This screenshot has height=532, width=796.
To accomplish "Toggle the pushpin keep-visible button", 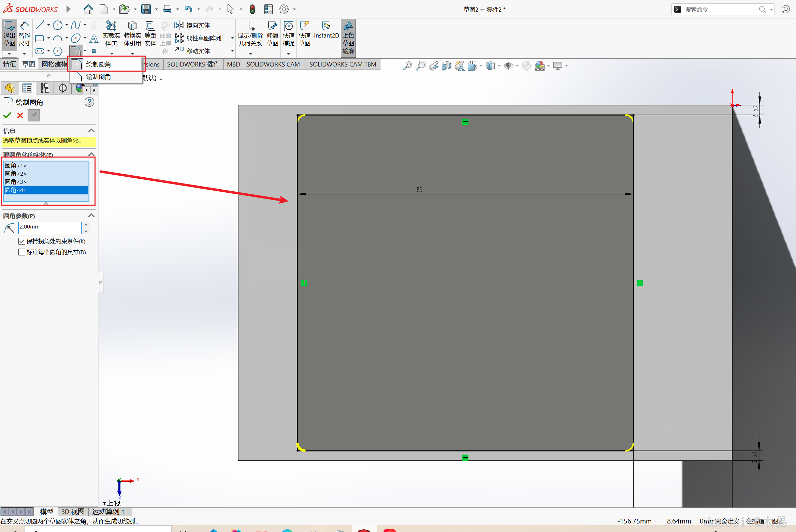I will coord(34,115).
